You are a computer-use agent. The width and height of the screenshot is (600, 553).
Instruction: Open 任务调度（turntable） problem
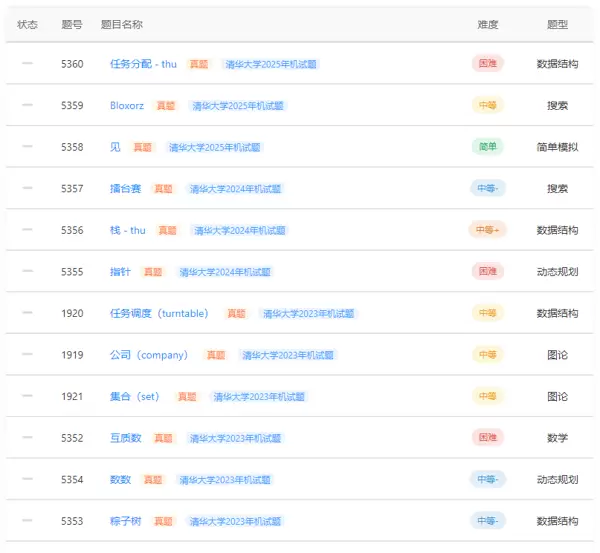click(x=159, y=313)
